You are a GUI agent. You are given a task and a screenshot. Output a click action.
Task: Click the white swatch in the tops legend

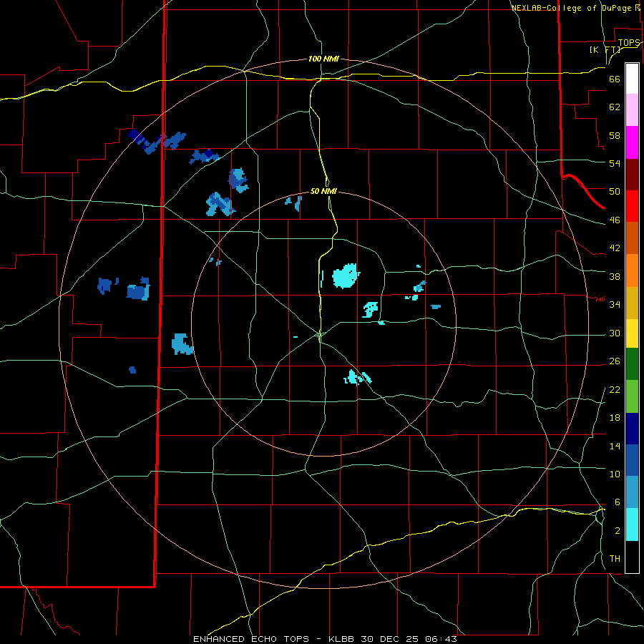point(632,79)
